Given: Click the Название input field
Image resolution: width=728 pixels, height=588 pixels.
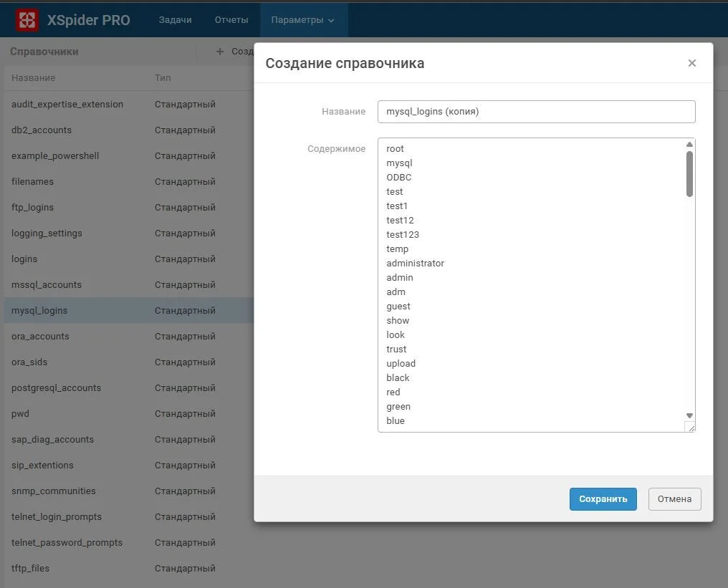Looking at the screenshot, I should pos(536,112).
